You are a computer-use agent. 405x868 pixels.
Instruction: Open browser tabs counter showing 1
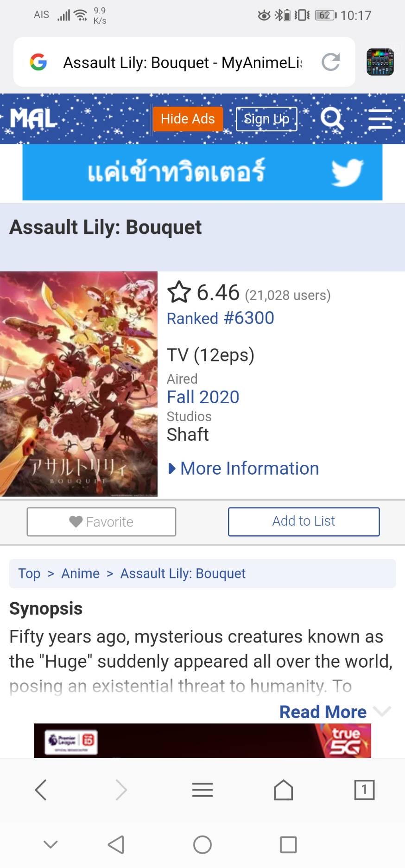point(364,790)
